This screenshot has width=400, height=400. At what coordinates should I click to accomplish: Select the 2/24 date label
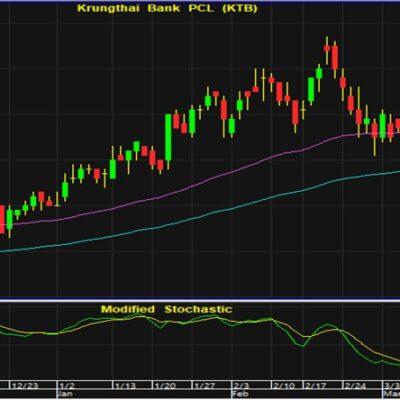(356, 386)
